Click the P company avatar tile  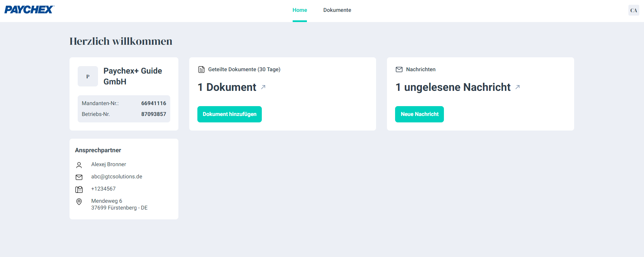tap(88, 76)
